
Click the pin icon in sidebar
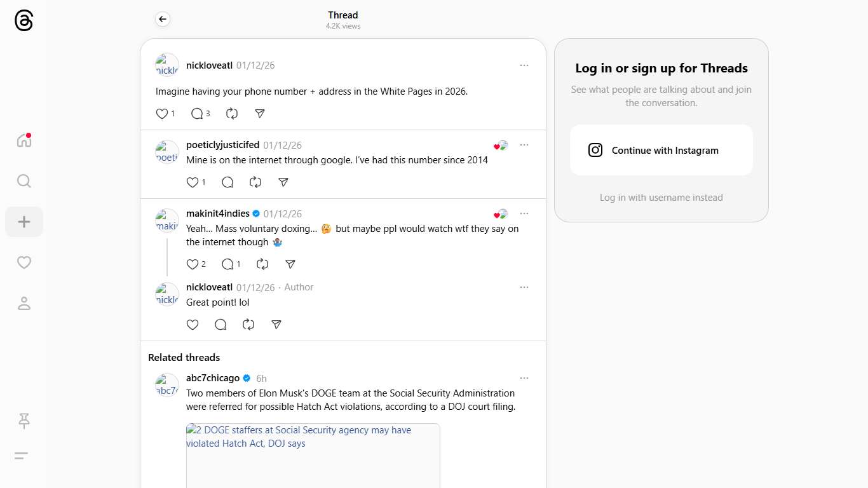(24, 421)
